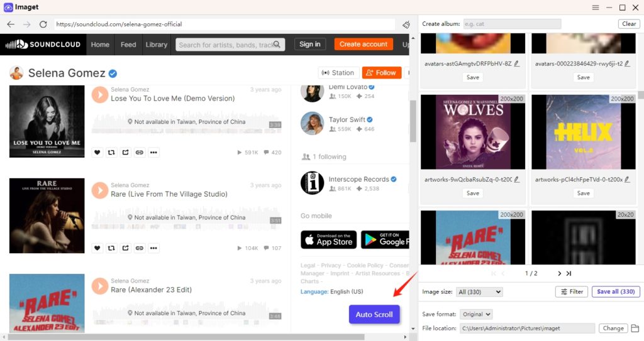Image resolution: width=644 pixels, height=341 pixels.
Task: Like the Rare Live From Village Studio track
Action: [97, 248]
